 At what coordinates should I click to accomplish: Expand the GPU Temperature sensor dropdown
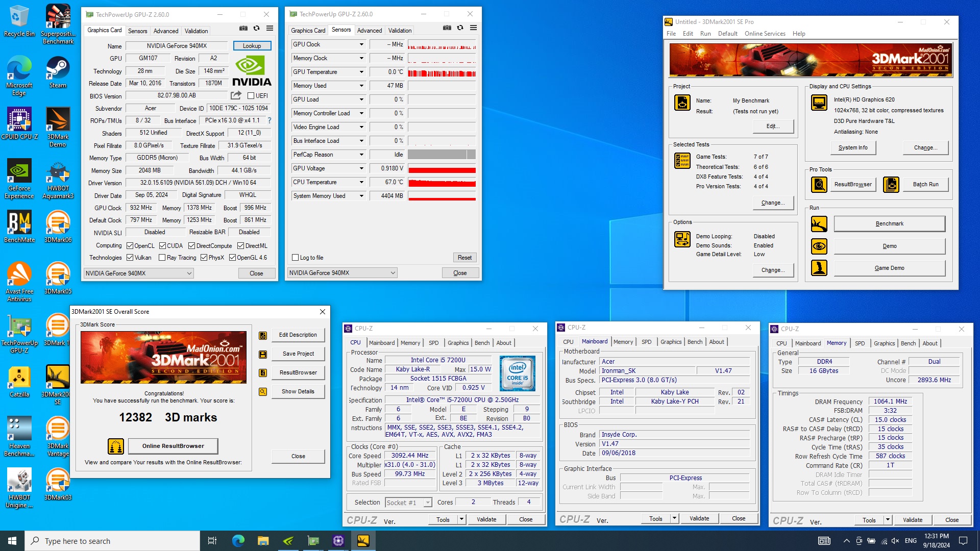[x=361, y=72]
